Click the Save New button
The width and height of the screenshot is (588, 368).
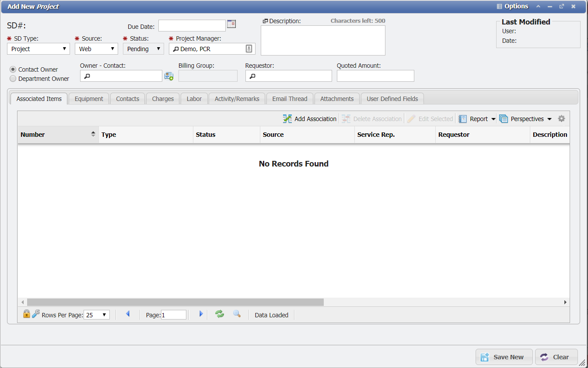tap(504, 357)
